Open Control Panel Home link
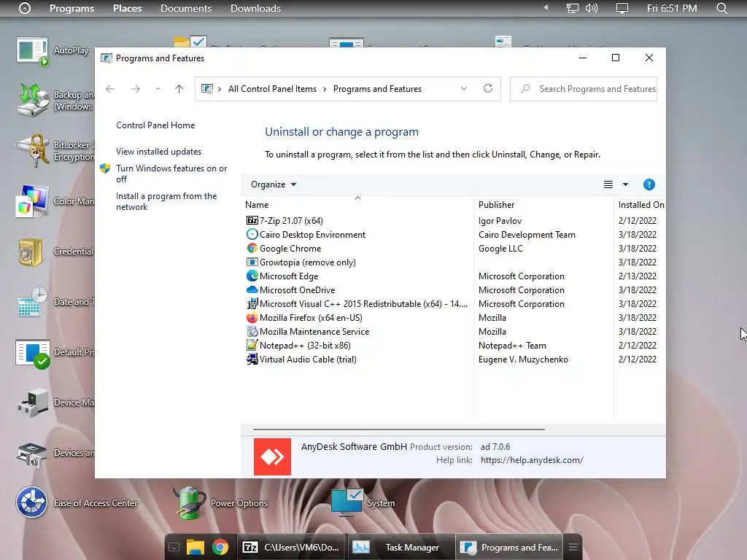This screenshot has height=560, width=747. click(155, 125)
